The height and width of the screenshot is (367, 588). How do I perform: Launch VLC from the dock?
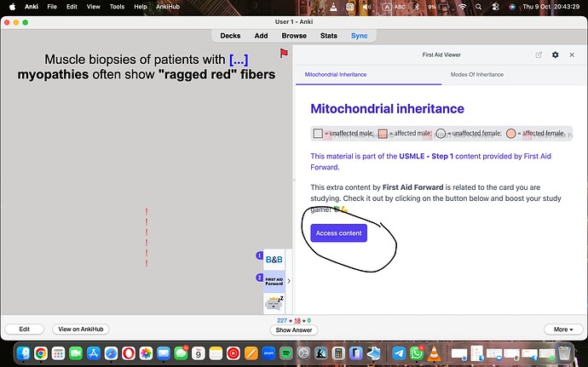pos(435,353)
